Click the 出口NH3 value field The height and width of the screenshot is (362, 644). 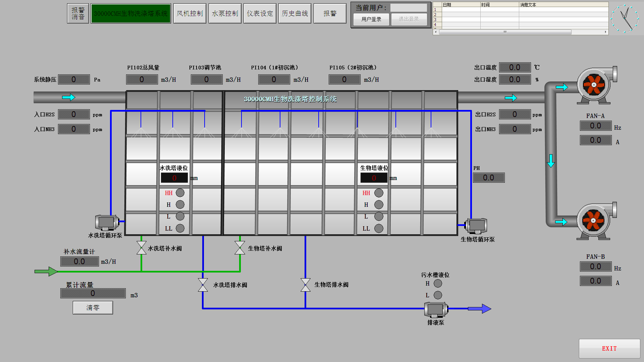coord(515,129)
